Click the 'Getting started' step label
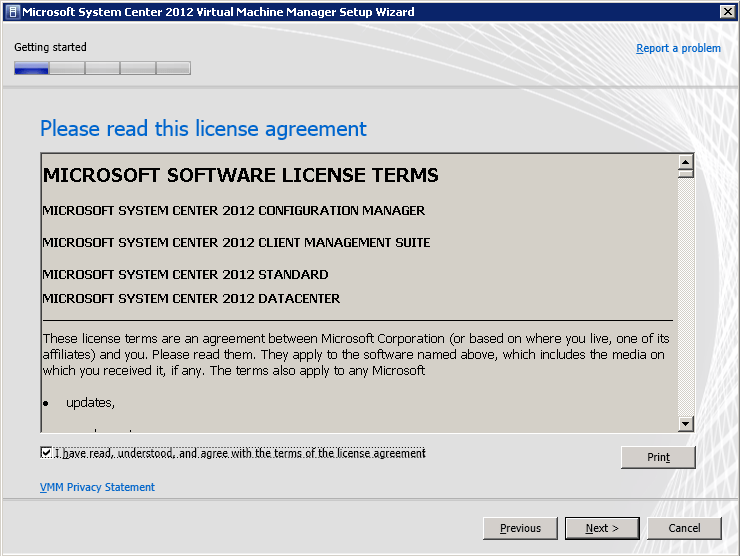740x556 pixels. point(50,47)
